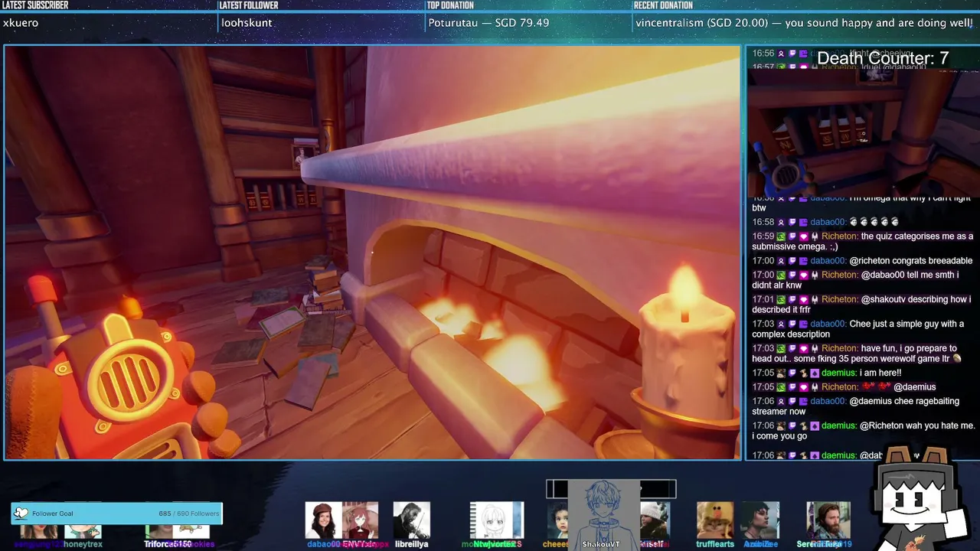The height and width of the screenshot is (551, 980).
Task: Click the heart icon on Follower Goal bar
Action: click(21, 514)
